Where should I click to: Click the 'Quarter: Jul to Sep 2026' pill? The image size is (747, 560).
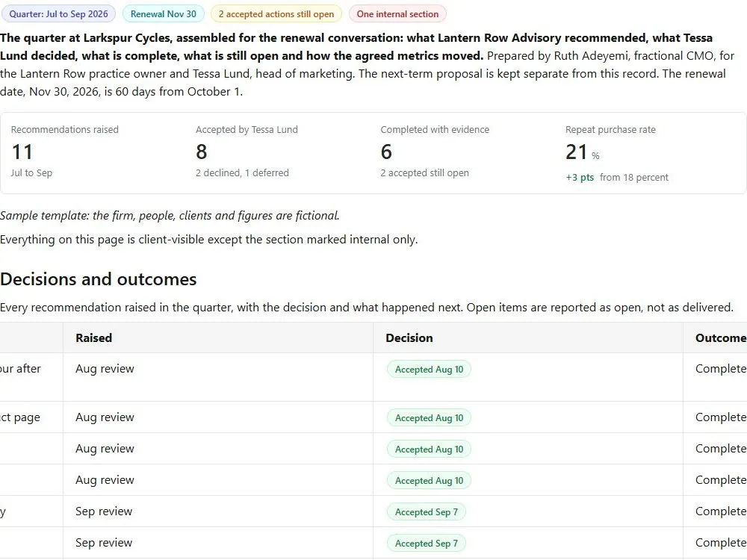pyautogui.click(x=58, y=13)
